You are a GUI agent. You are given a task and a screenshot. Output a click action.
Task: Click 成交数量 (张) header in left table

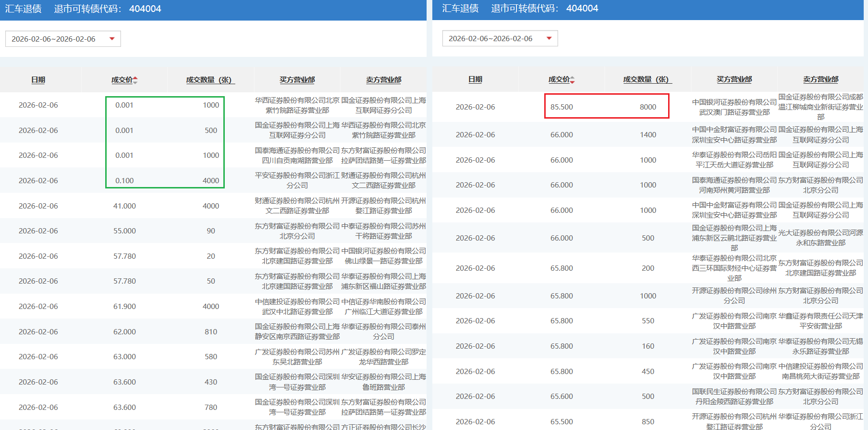tap(210, 80)
